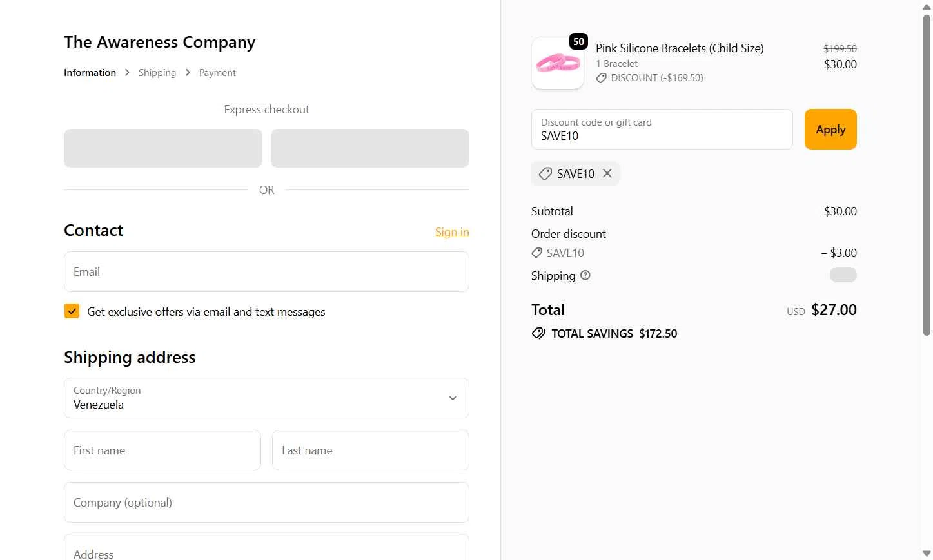The height and width of the screenshot is (560, 933).
Task: Select the first express checkout button
Action: click(x=163, y=148)
